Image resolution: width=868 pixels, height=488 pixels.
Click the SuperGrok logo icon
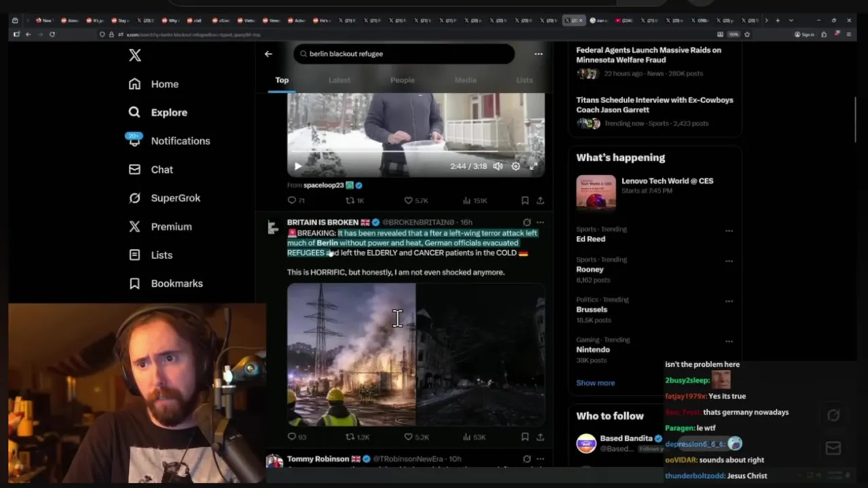click(134, 198)
